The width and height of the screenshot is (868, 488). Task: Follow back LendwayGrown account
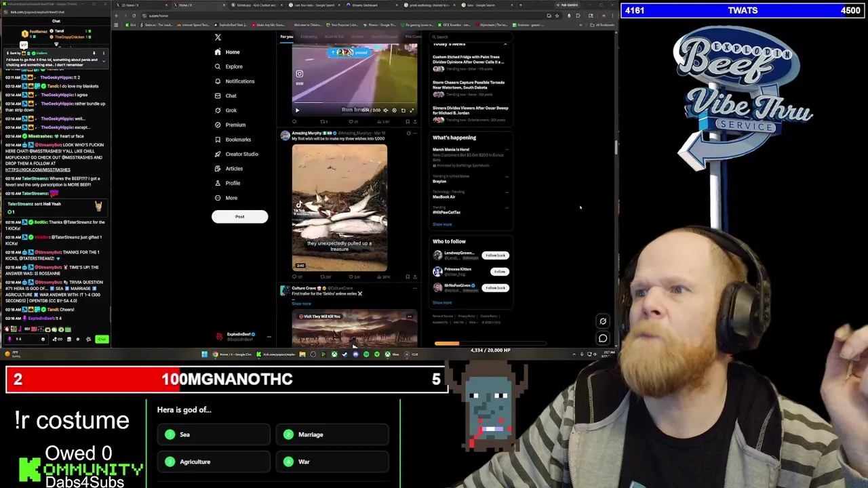click(x=495, y=256)
